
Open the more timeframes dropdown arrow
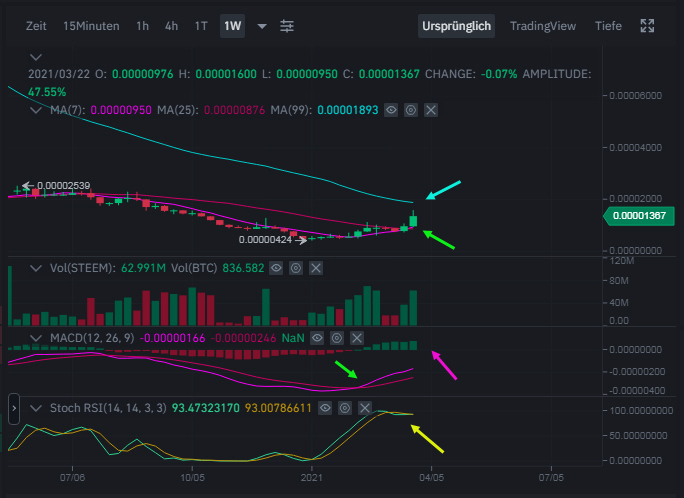[x=262, y=25]
